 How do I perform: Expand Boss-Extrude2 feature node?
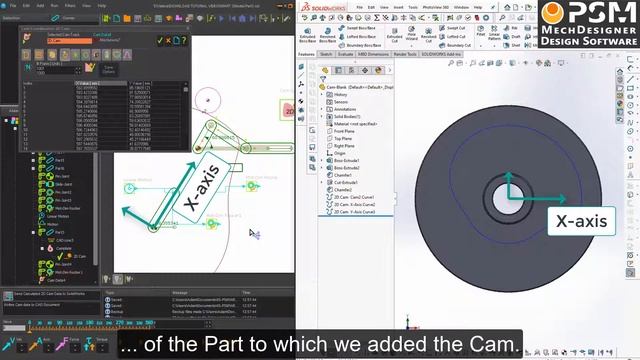322,168
